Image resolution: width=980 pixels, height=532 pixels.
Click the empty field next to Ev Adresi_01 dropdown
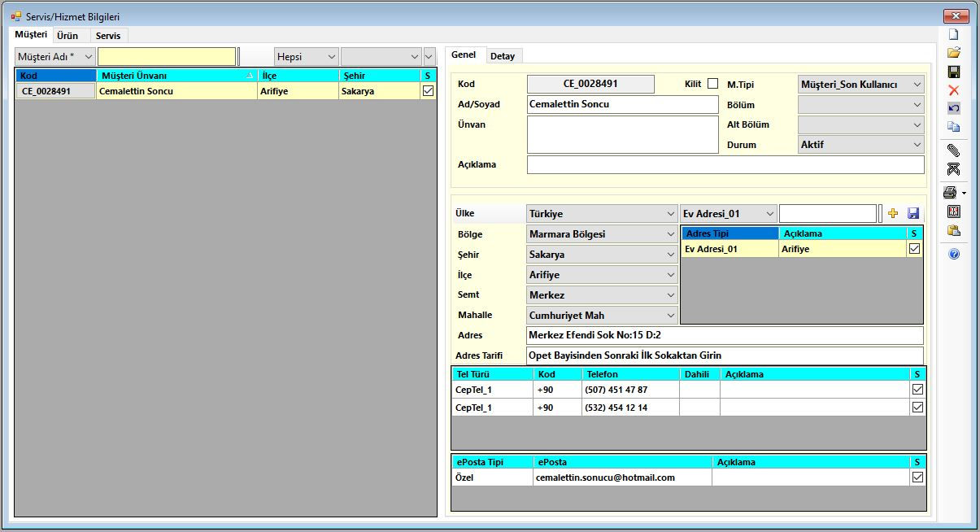(x=828, y=213)
